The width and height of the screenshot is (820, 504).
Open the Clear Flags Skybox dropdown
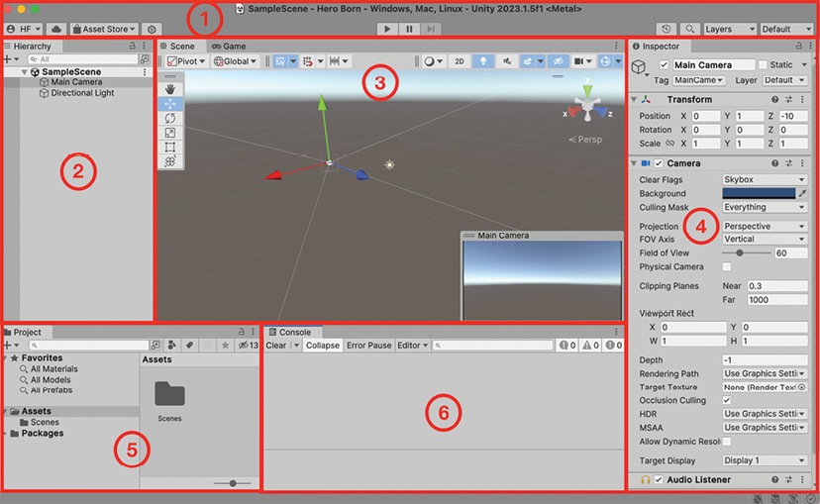[765, 179]
